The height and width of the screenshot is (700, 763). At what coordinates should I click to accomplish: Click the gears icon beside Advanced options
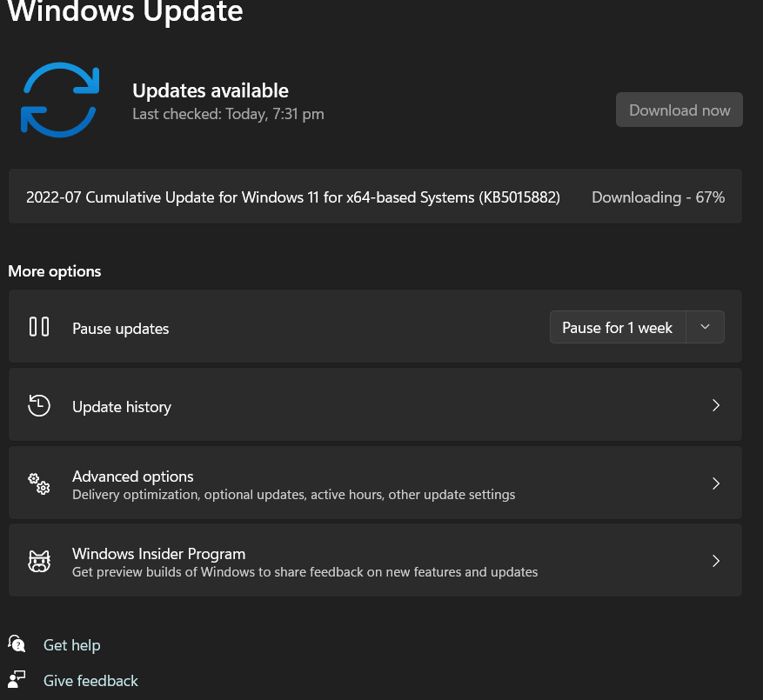pos(39,483)
